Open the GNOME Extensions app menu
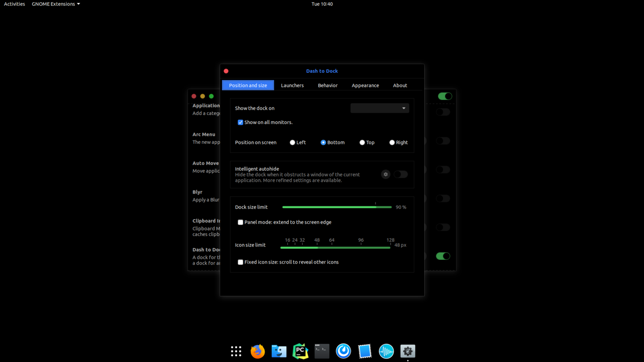 point(56,4)
